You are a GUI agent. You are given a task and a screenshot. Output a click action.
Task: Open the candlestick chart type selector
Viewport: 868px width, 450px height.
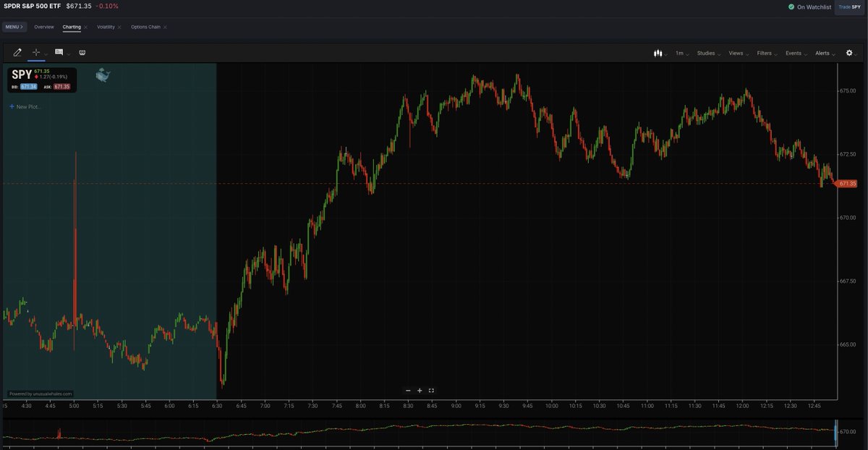click(x=658, y=53)
